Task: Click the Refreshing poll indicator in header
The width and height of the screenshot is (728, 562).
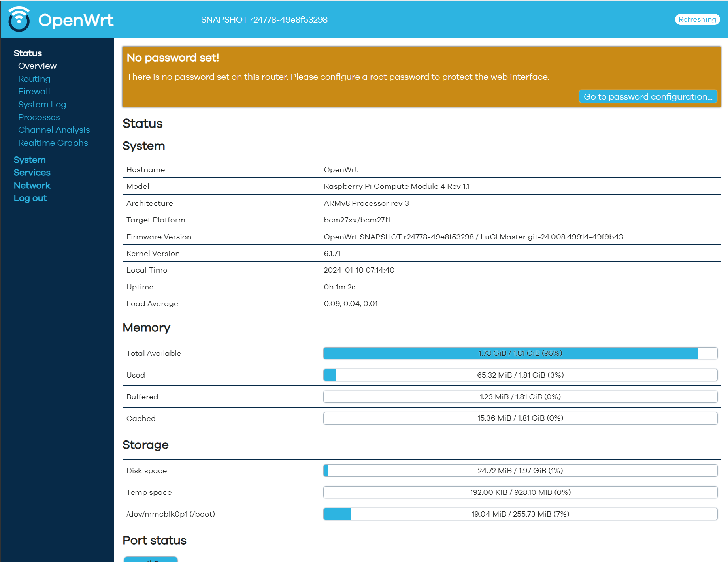Action: click(x=697, y=19)
